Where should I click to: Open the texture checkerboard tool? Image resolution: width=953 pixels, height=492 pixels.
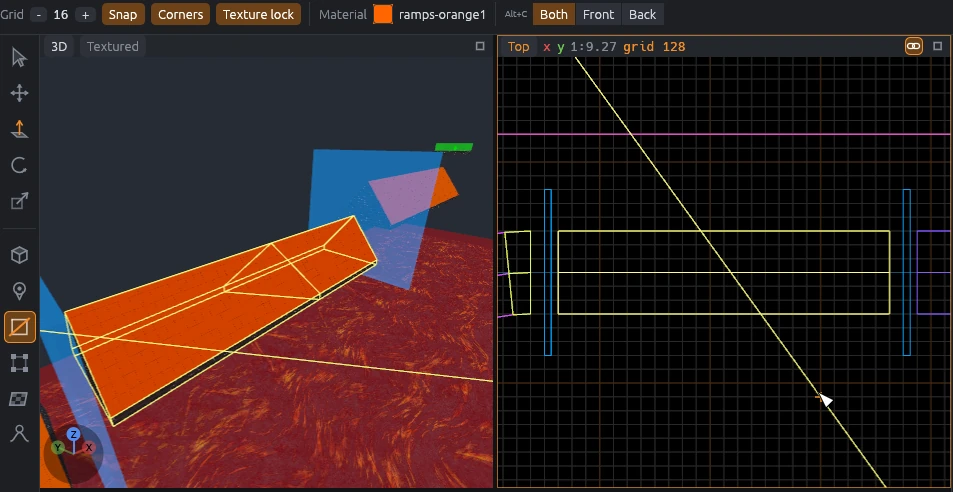[x=19, y=399]
